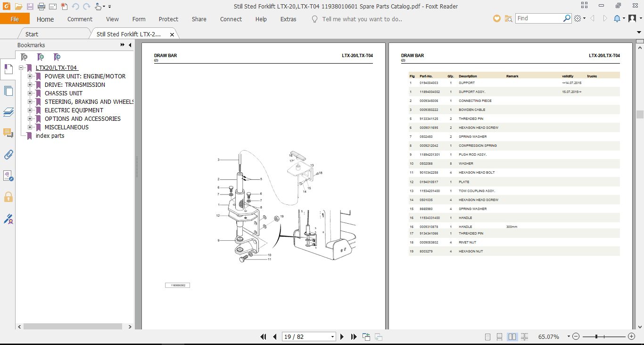Click the zoom in plus button
The height and width of the screenshot is (345, 644).
(x=631, y=337)
